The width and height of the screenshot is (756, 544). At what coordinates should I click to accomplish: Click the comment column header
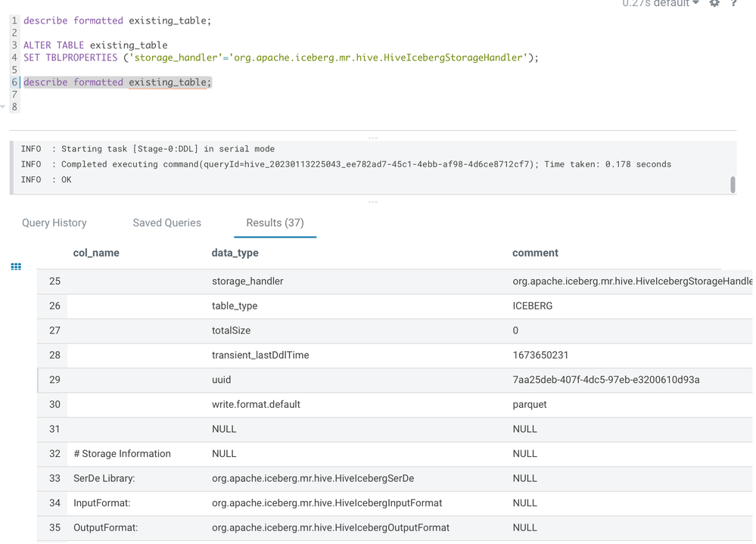pyautogui.click(x=535, y=253)
